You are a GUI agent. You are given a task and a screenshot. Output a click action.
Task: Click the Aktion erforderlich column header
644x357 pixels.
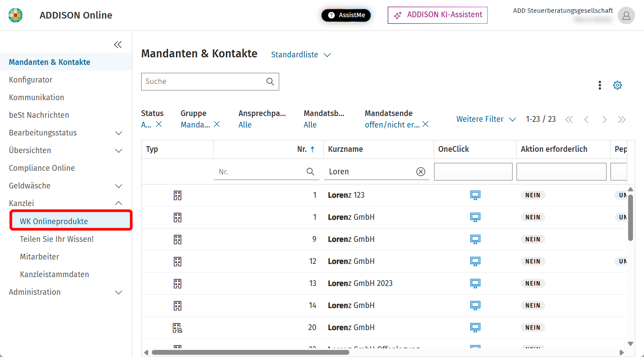[563, 149]
